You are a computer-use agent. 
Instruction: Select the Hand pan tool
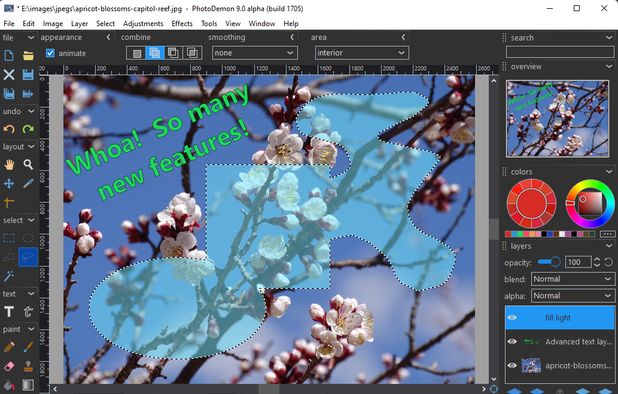9,164
